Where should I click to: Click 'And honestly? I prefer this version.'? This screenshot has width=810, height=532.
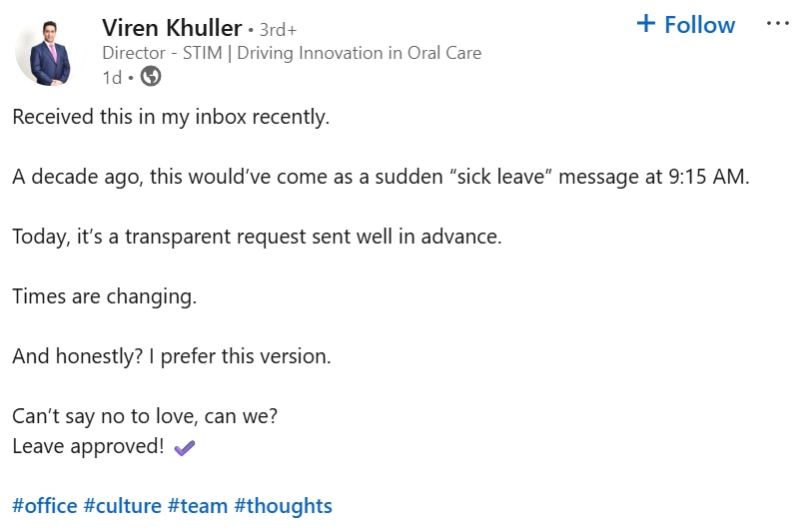tap(171, 356)
